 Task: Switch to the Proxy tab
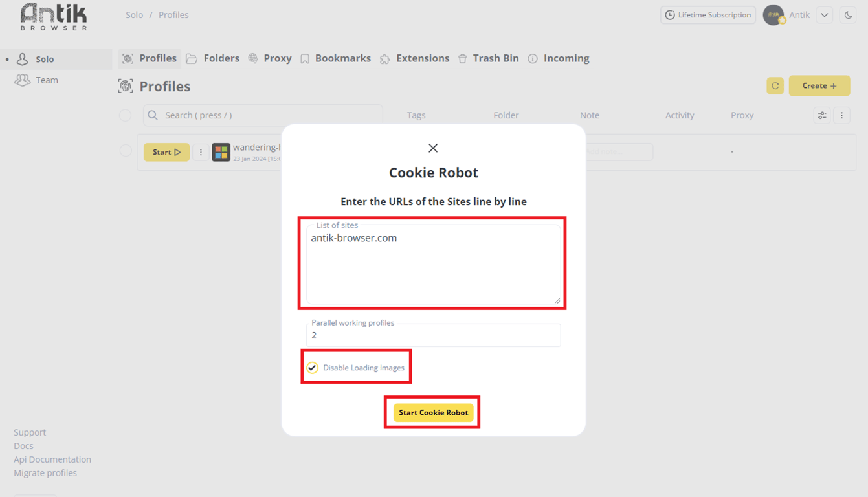pyautogui.click(x=270, y=58)
